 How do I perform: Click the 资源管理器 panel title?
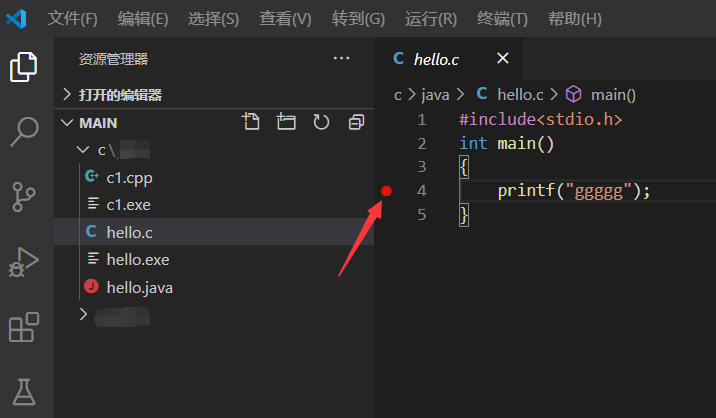click(x=113, y=59)
